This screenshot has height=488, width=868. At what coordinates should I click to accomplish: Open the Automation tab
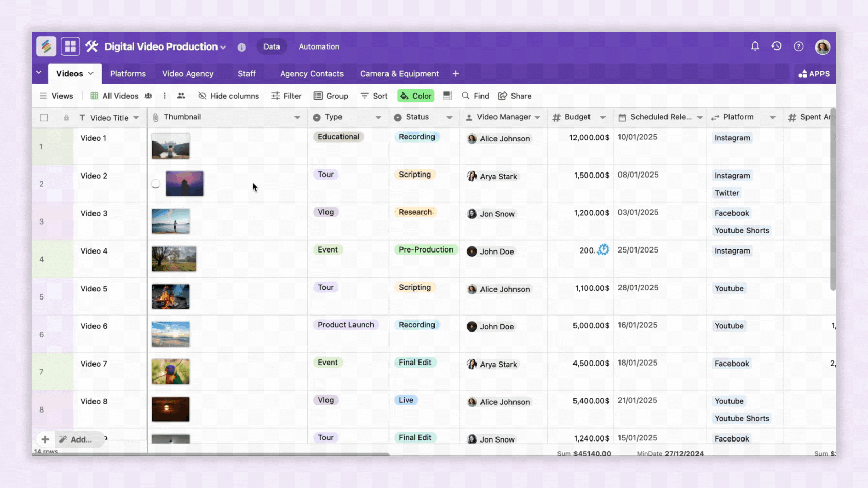click(319, 46)
